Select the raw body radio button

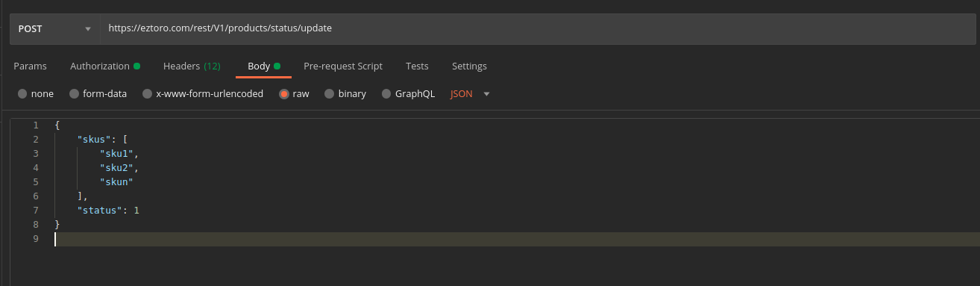284,94
